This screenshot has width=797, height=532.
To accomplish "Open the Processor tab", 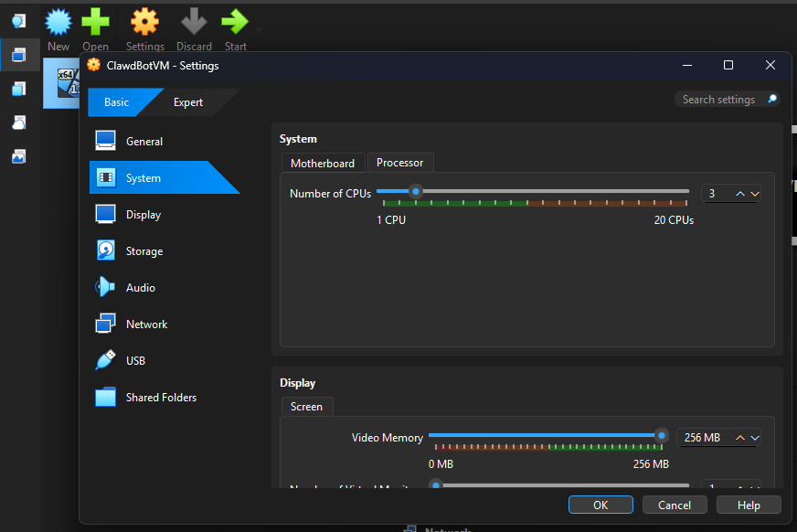I will point(400,162).
